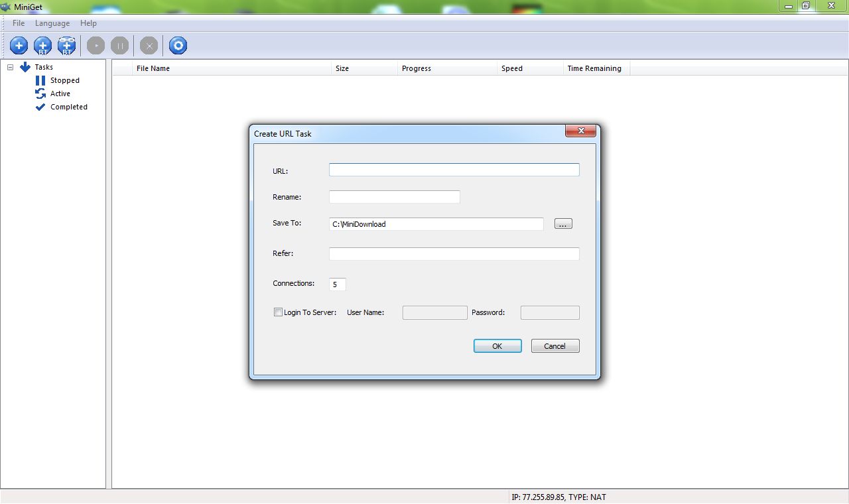
Task: Open the Language menu
Action: (52, 23)
